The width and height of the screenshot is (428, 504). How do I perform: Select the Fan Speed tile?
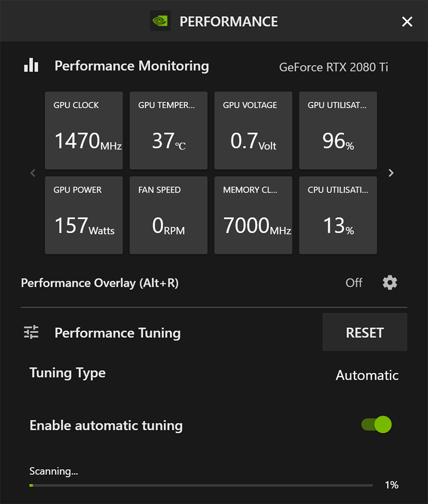pyautogui.click(x=168, y=215)
